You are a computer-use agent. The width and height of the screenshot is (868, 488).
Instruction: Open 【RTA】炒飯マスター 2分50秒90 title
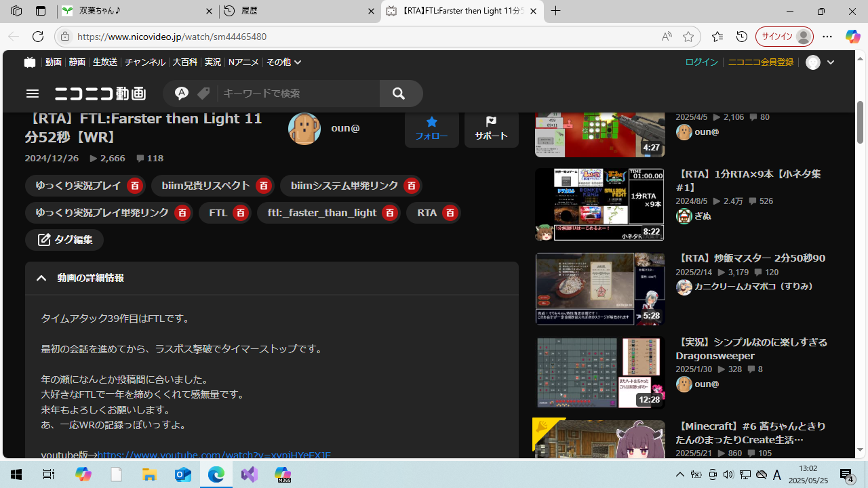click(x=751, y=258)
